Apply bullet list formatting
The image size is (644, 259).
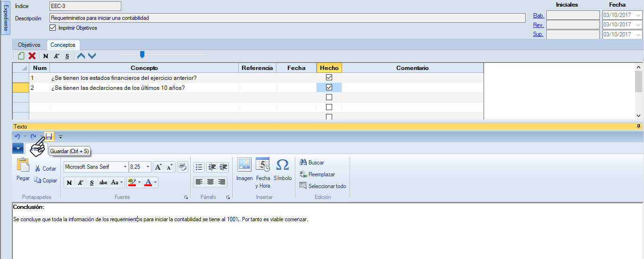point(199,167)
